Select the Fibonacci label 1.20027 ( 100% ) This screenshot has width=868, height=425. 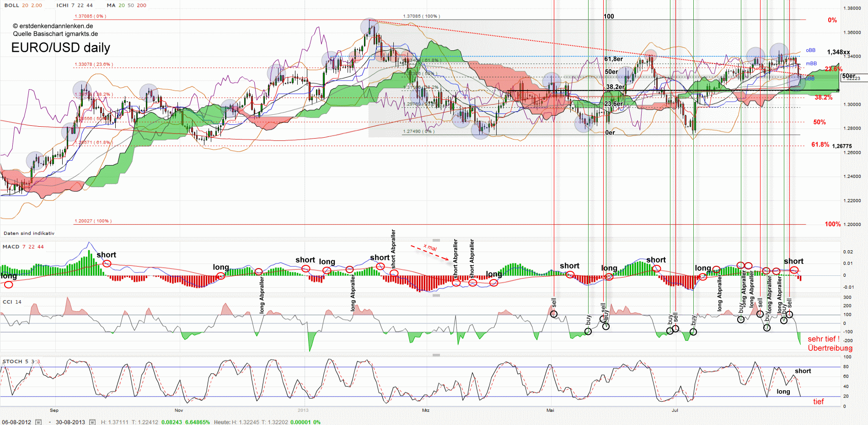[93, 221]
